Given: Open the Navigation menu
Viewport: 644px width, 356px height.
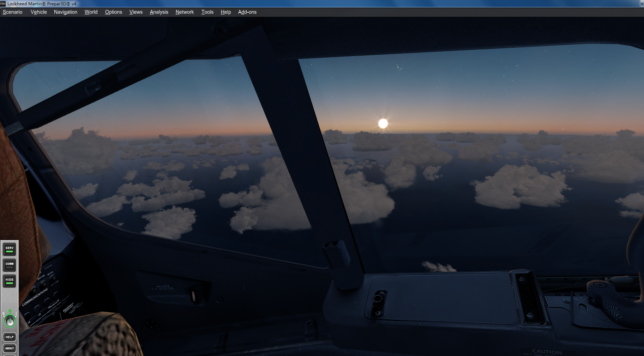Looking at the screenshot, I should 65,12.
